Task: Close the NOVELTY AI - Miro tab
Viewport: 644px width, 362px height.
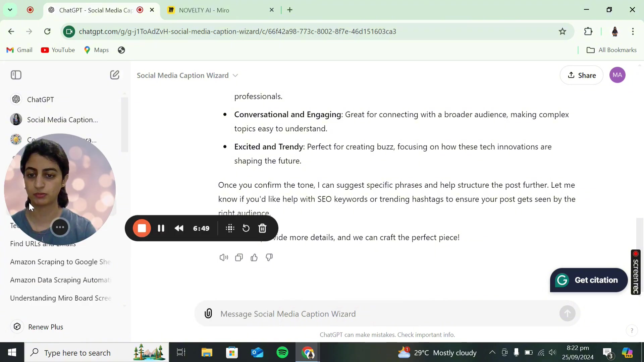Action: pos(272,10)
